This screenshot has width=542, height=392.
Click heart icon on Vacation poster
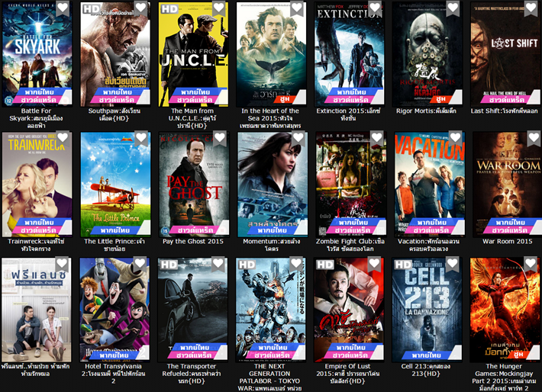(455, 139)
